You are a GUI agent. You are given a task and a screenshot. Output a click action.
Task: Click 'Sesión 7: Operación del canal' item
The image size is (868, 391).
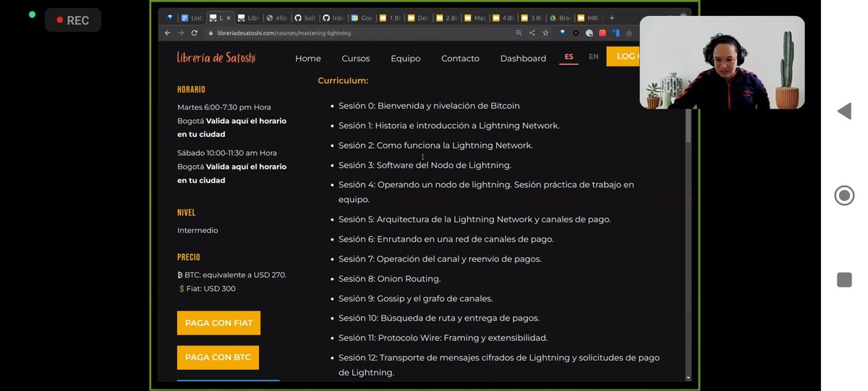[x=440, y=258]
